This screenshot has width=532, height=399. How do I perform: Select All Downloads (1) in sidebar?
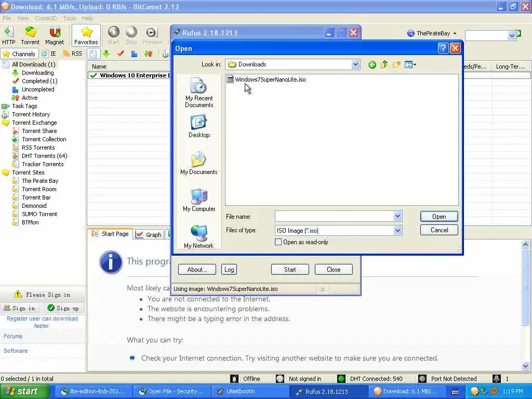tap(33, 64)
